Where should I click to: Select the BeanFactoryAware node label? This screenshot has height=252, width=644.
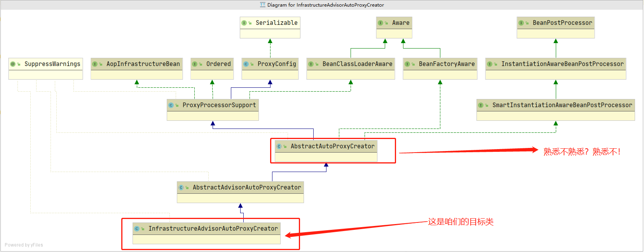[x=447, y=64]
